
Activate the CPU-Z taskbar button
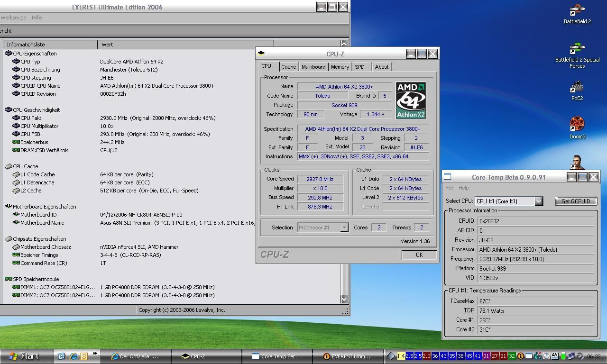206,356
